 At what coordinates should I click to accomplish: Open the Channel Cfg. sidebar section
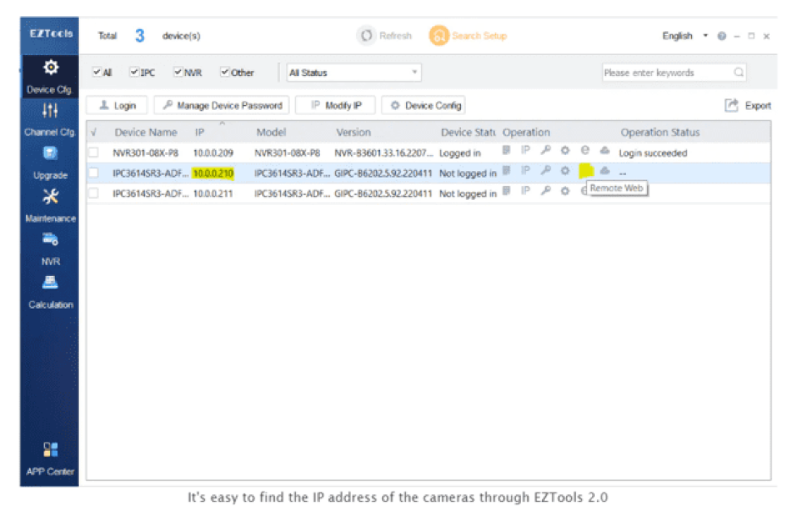tap(50, 118)
